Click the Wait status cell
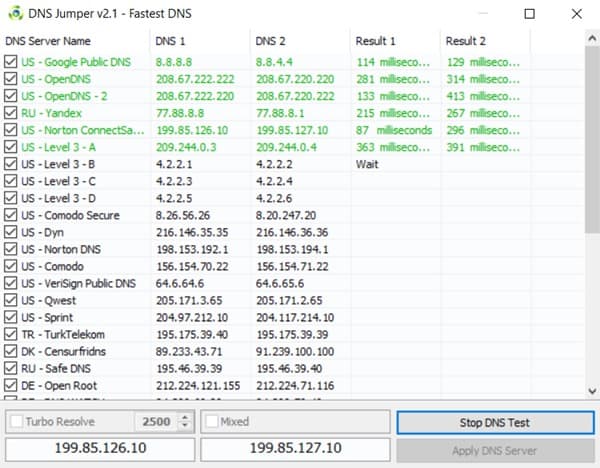Viewport: 600px width, 468px height. [x=367, y=164]
